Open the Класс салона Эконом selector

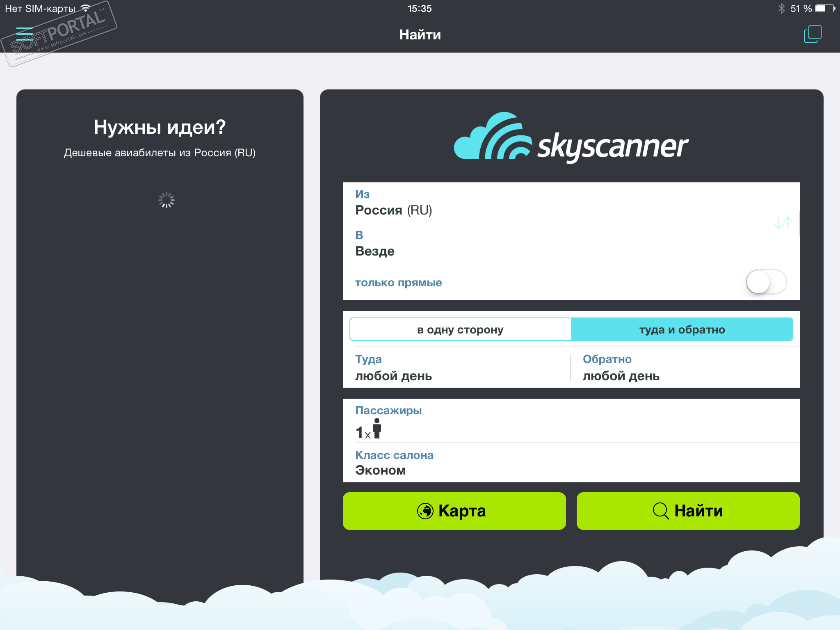click(570, 463)
